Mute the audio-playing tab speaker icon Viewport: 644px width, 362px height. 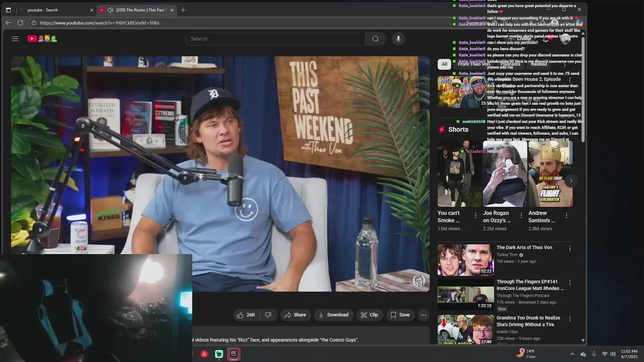pos(110,10)
